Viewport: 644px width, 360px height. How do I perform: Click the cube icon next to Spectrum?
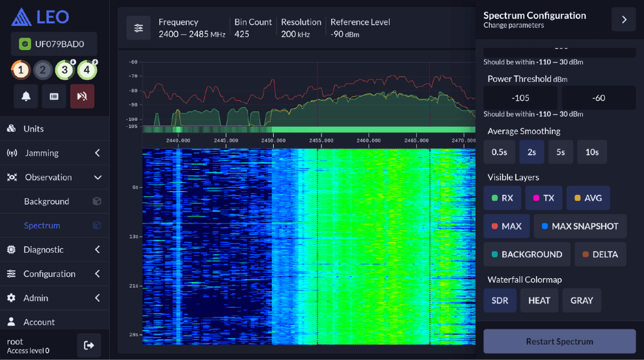click(97, 225)
